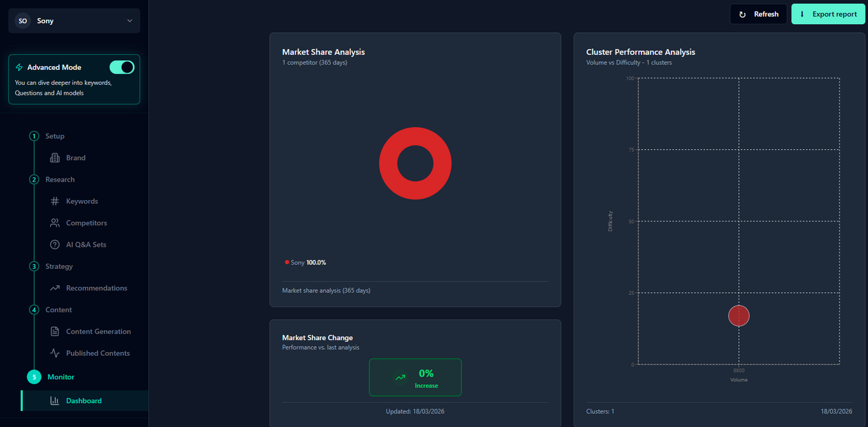Click the Refresh circular arrow icon
The image size is (868, 427).
tap(743, 14)
